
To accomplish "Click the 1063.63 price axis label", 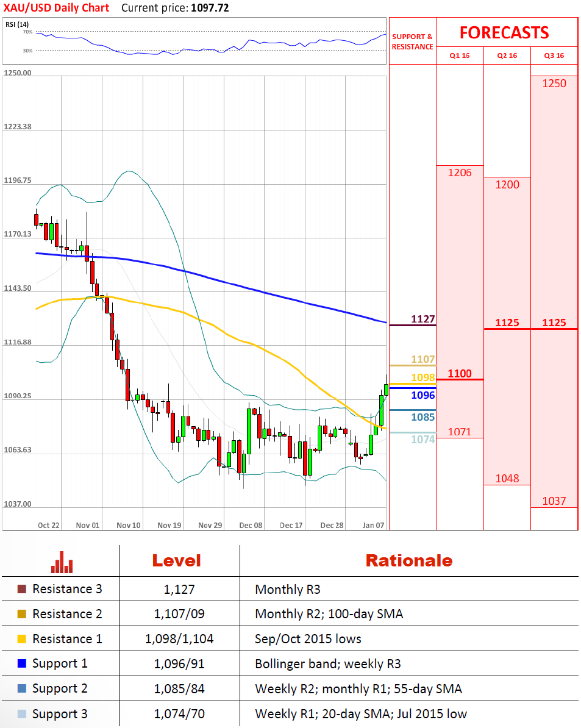I will 18,450.
